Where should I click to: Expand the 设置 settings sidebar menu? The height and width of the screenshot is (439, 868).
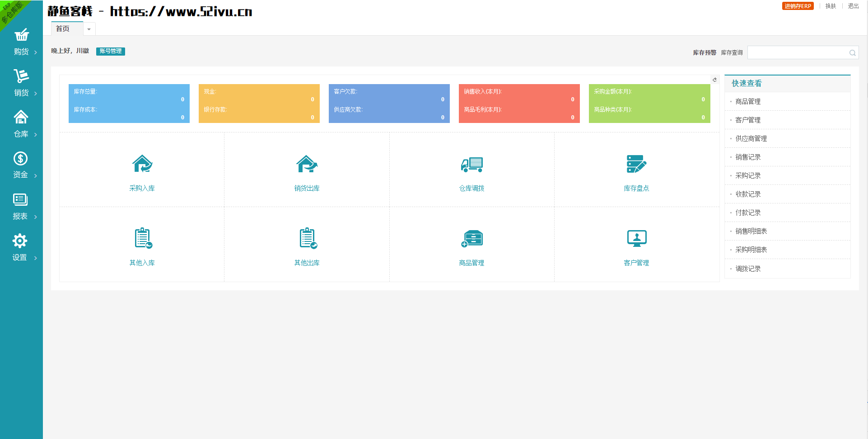[x=21, y=248]
